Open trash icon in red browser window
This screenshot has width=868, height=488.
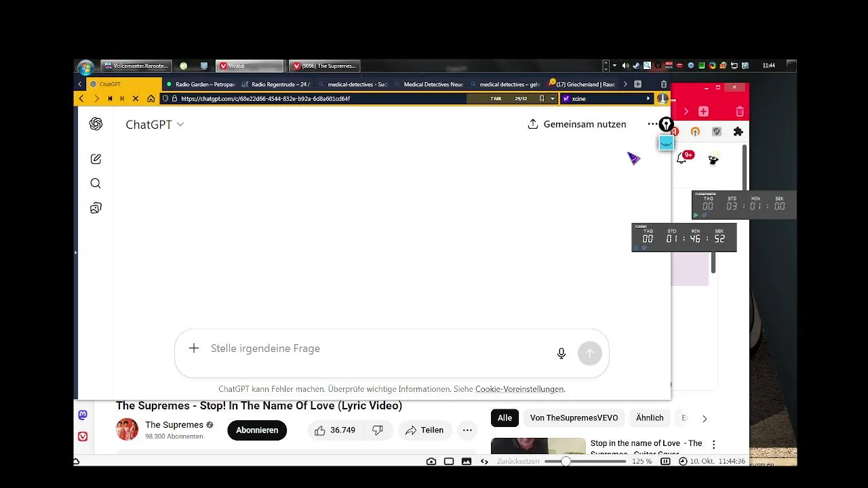(740, 111)
